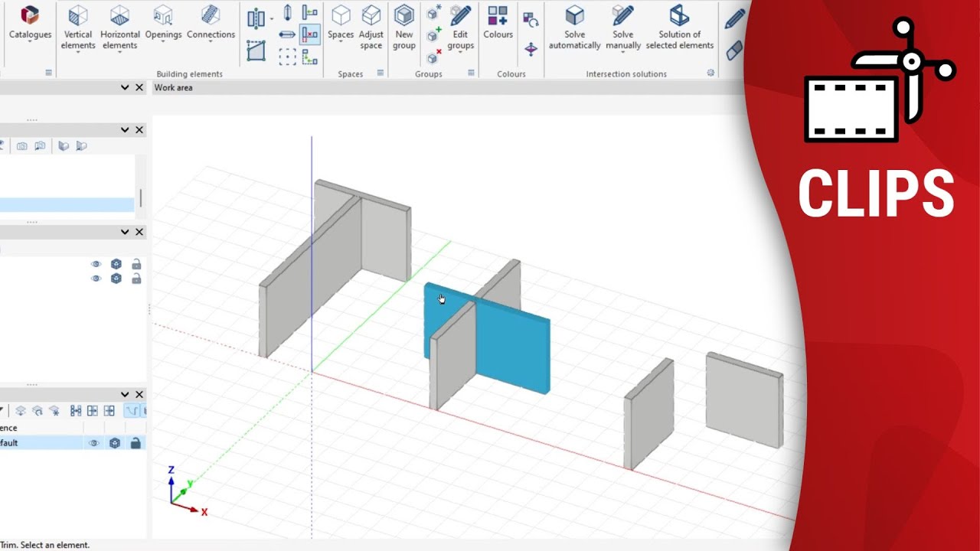This screenshot has width=980, height=551.
Task: Click the Adjust space button
Action: coord(371,29)
